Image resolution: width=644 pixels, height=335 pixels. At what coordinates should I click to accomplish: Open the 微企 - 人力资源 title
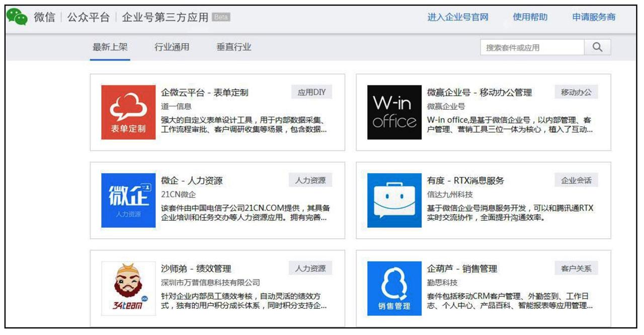(192, 181)
